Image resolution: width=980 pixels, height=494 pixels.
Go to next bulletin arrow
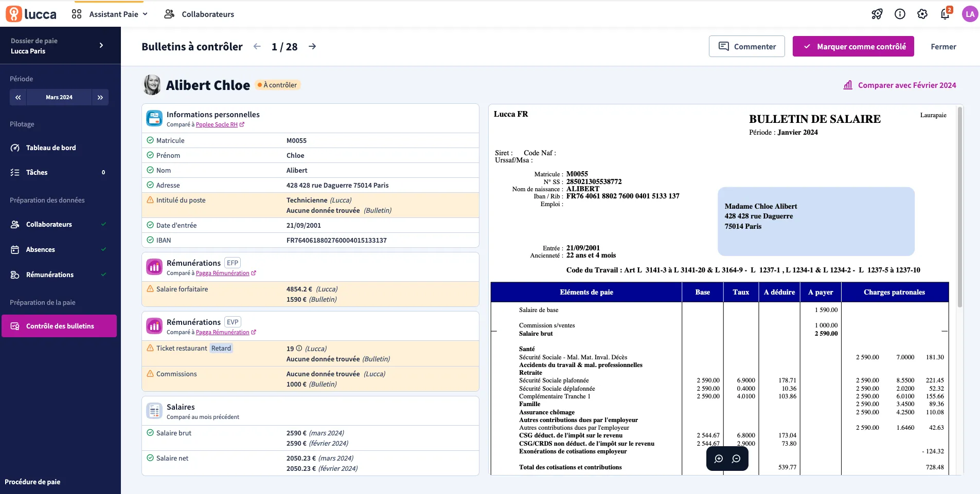coord(312,46)
